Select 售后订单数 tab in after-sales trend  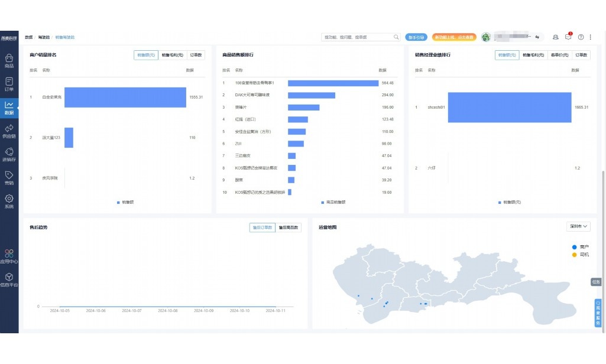[263, 227]
